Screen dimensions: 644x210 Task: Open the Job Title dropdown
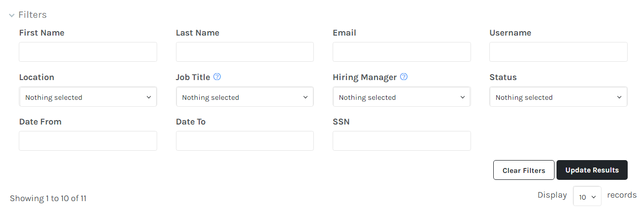pyautogui.click(x=245, y=97)
